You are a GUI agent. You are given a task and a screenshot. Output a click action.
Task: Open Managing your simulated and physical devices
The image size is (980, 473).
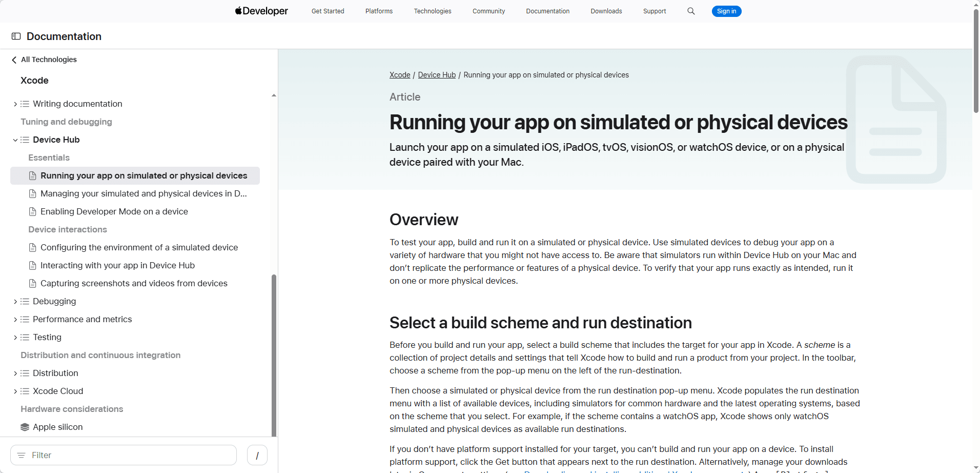pyautogui.click(x=144, y=193)
